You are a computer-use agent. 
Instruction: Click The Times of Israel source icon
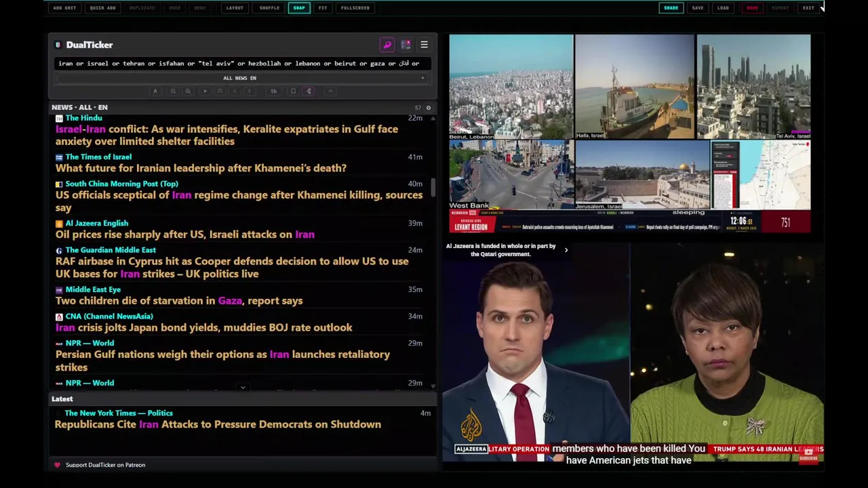[x=59, y=157]
